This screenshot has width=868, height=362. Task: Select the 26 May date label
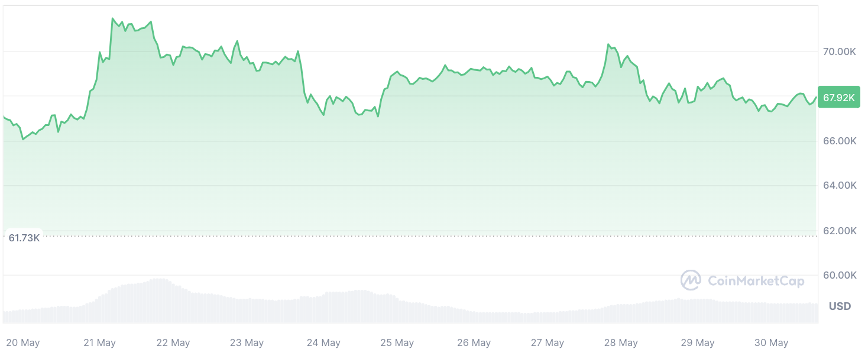474,342
